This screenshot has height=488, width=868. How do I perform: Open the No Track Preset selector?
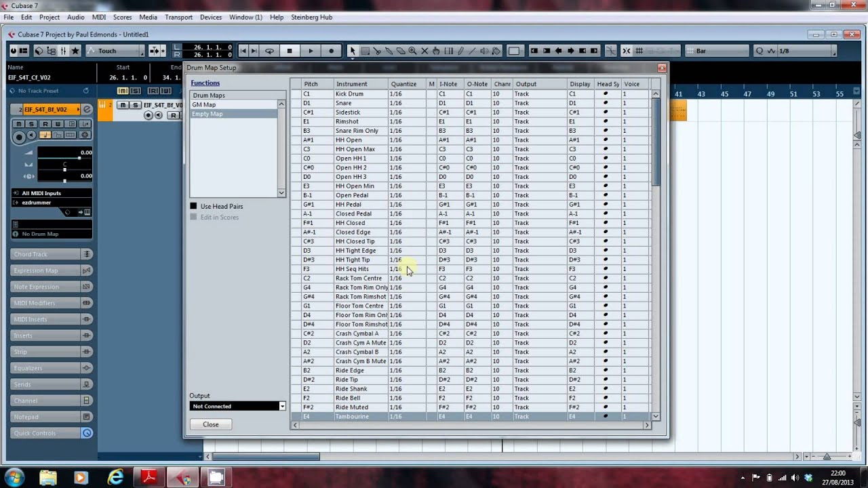[47, 91]
